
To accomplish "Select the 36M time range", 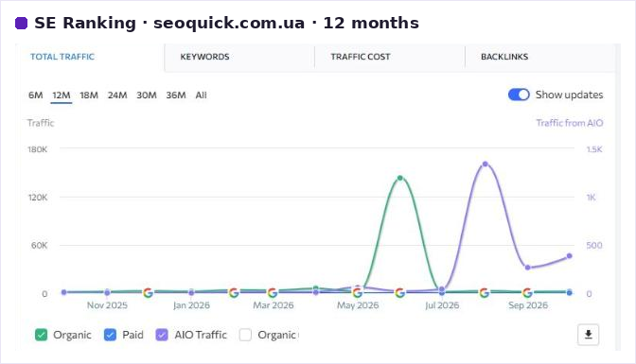I will [x=176, y=95].
